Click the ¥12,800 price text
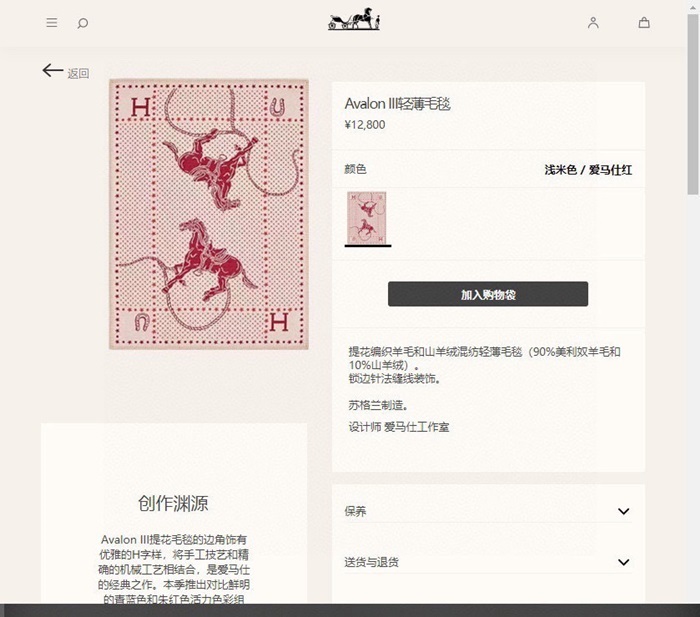This screenshot has height=617, width=700. click(365, 125)
